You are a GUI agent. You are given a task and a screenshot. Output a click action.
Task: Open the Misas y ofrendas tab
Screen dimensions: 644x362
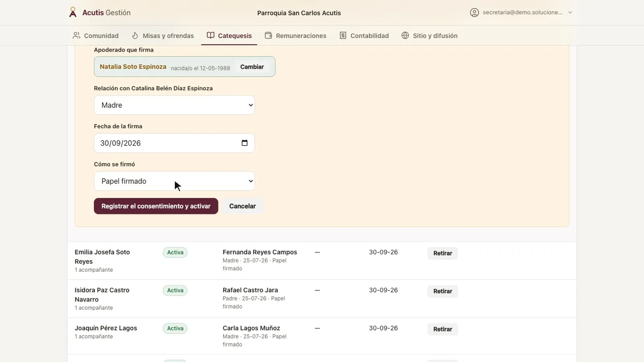tap(163, 35)
